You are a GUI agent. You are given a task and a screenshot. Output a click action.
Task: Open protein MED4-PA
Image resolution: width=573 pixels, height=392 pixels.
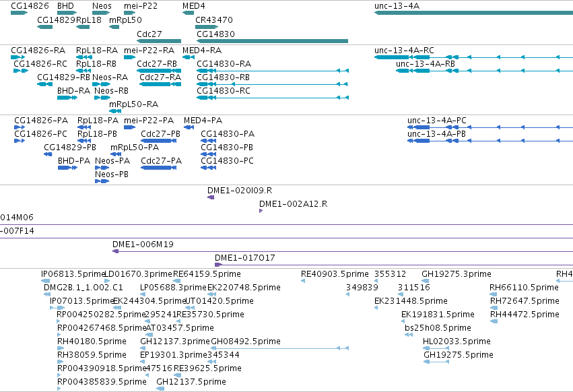tap(203, 121)
